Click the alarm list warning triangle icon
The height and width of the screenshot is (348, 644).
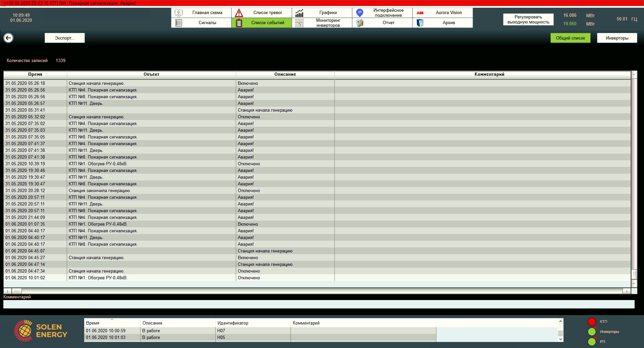pyautogui.click(x=239, y=13)
